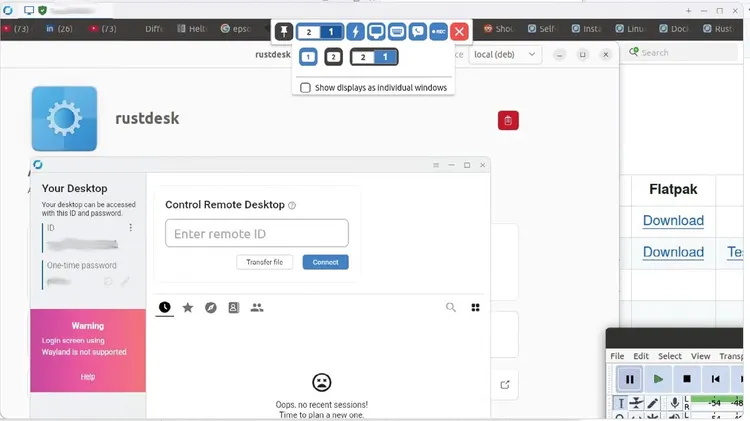
Task: Switch to the 'Rust' browser tab
Action: [x=717, y=29]
